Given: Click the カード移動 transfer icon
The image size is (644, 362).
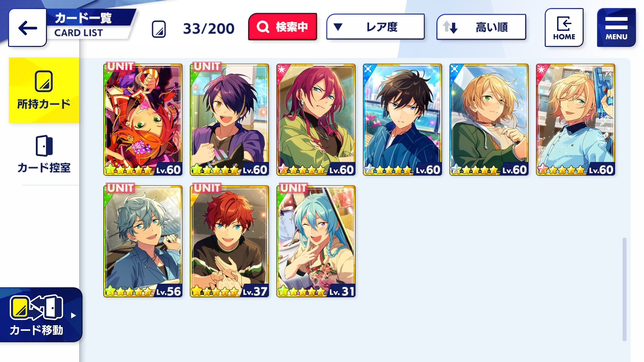Looking at the screenshot, I should pos(36,307).
